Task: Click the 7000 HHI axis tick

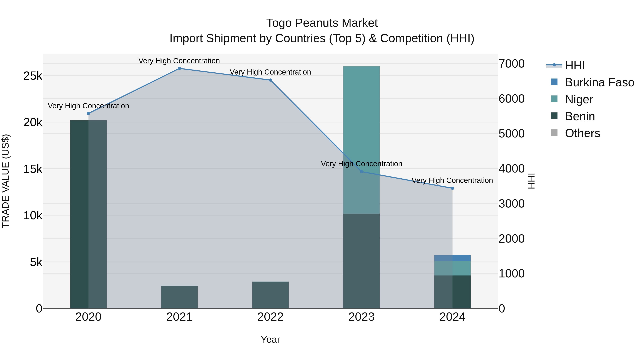Action: pos(511,64)
